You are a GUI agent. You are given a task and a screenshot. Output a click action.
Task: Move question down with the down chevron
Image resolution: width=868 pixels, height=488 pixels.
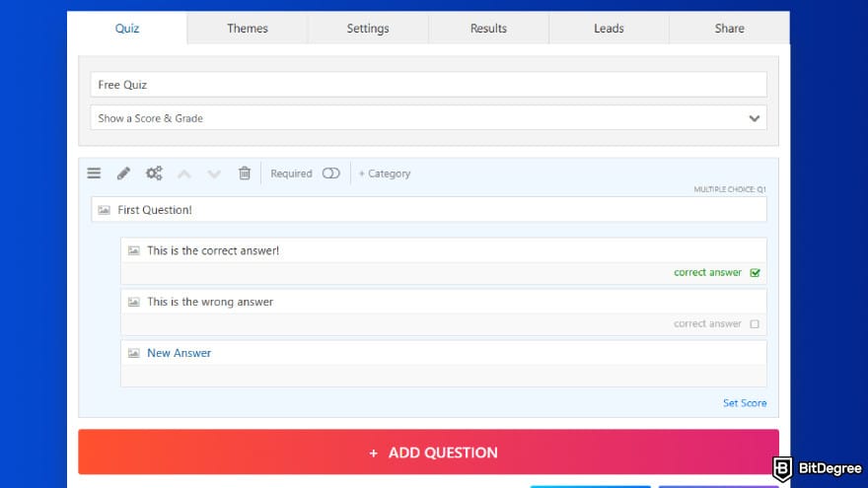[214, 174]
